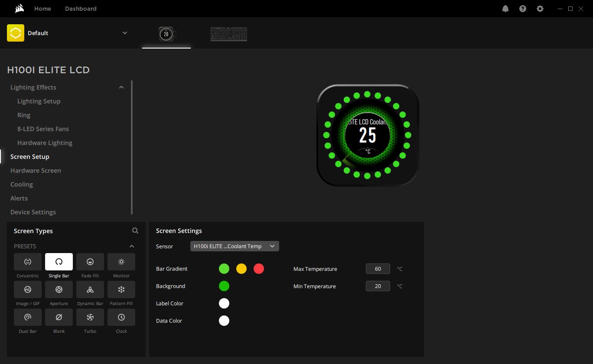Choose the Monitor screen preset
This screenshot has height=364, width=593.
click(121, 262)
